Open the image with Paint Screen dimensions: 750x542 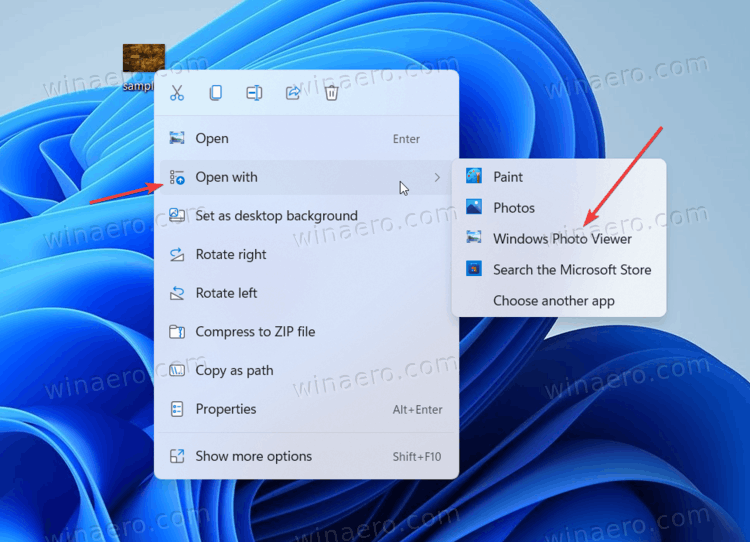559,177
